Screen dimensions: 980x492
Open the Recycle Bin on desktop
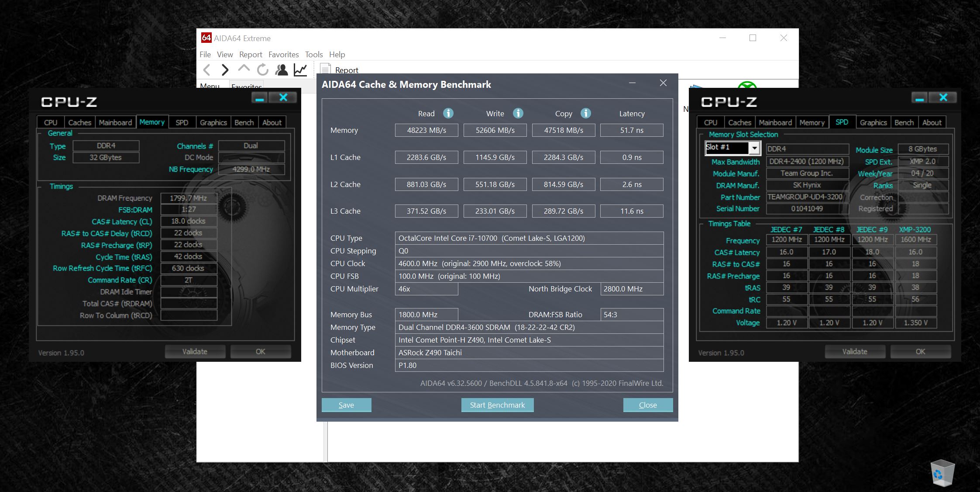942,473
